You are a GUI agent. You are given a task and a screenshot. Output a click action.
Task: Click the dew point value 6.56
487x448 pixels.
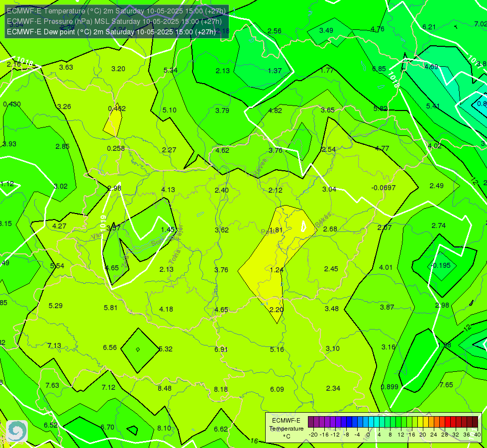(x=110, y=347)
